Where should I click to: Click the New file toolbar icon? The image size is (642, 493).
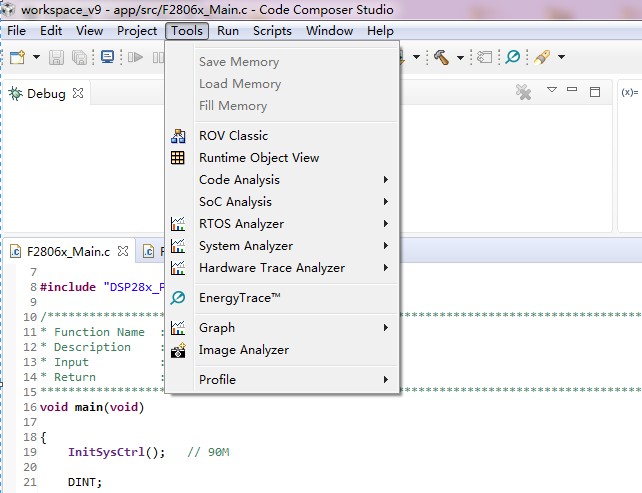coord(17,57)
